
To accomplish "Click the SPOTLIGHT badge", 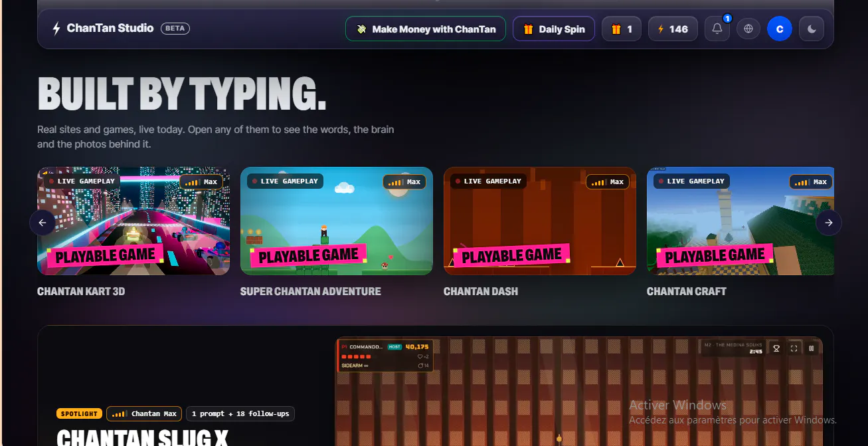I will click(79, 413).
